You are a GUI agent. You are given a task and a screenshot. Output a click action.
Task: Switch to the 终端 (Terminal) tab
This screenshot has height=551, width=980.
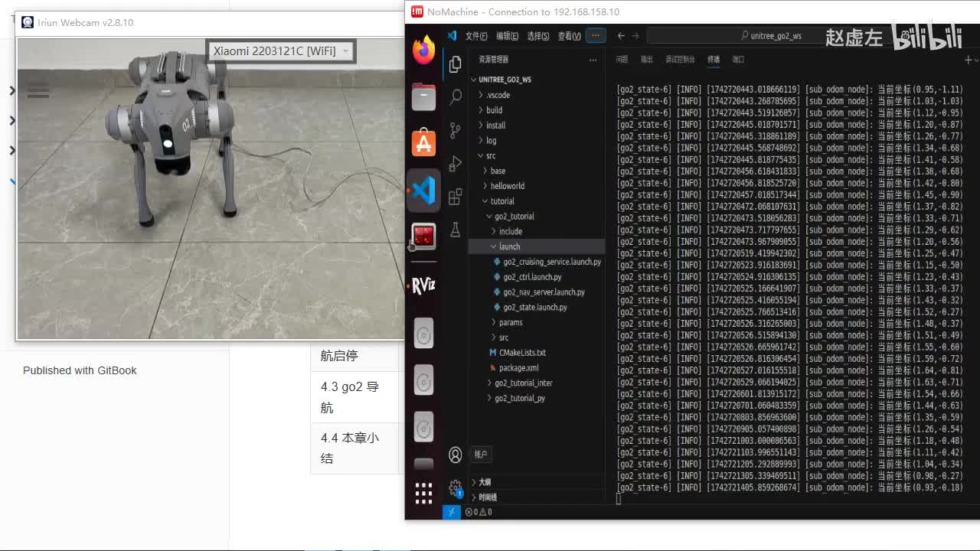pos(714,60)
